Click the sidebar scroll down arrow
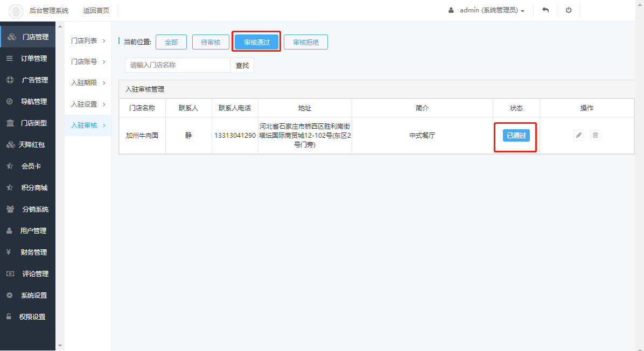This screenshot has width=644, height=351. click(60, 346)
